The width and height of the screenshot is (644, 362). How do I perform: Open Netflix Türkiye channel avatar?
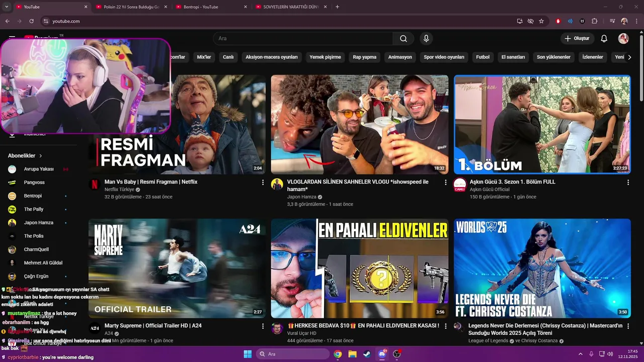coord(95,184)
